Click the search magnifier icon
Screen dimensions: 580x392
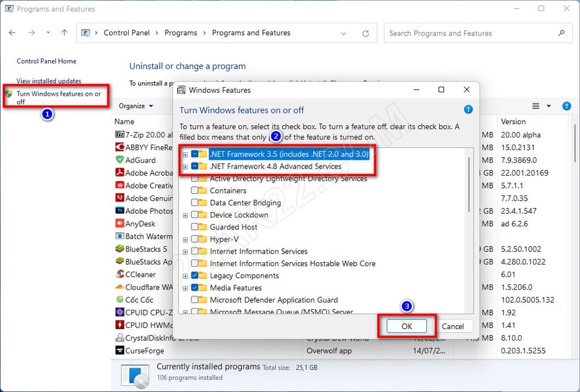(x=561, y=33)
